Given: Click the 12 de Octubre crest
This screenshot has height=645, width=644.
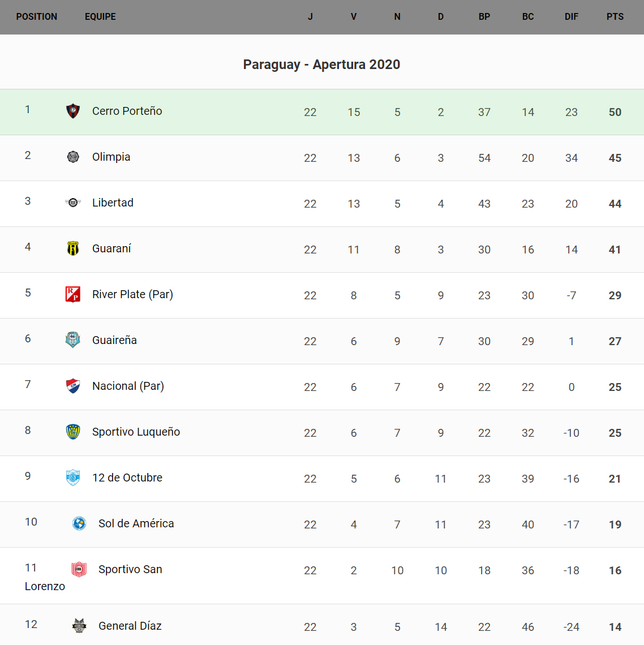Looking at the screenshot, I should pos(73,478).
